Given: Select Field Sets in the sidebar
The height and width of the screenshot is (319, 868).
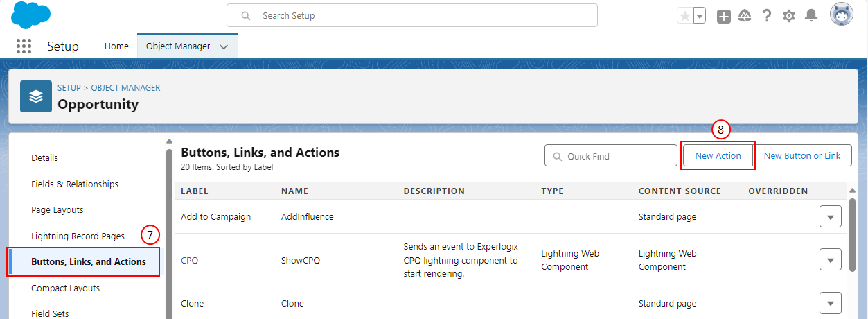Looking at the screenshot, I should point(50,314).
